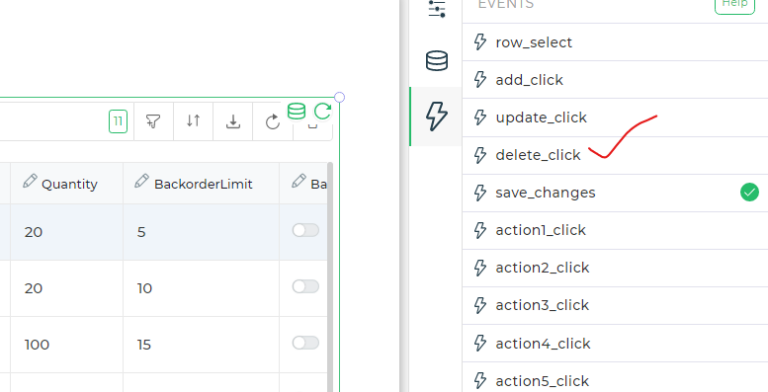Click the sort arrows icon in toolbar
The height and width of the screenshot is (392, 768).
[193, 121]
